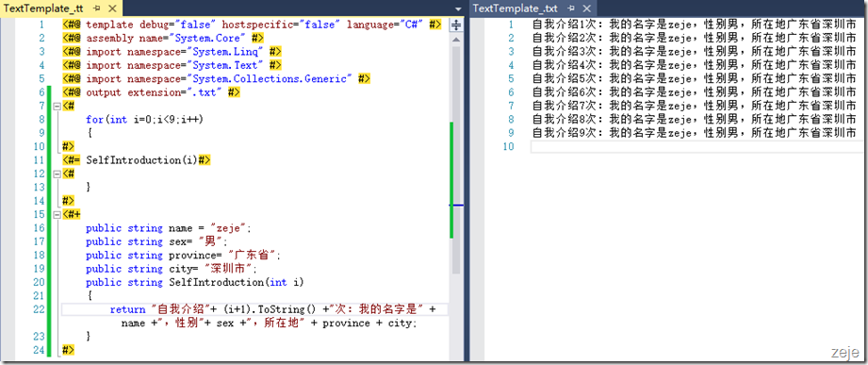Click the return statement on line 22
This screenshot has height=365, width=868.
coord(273,309)
